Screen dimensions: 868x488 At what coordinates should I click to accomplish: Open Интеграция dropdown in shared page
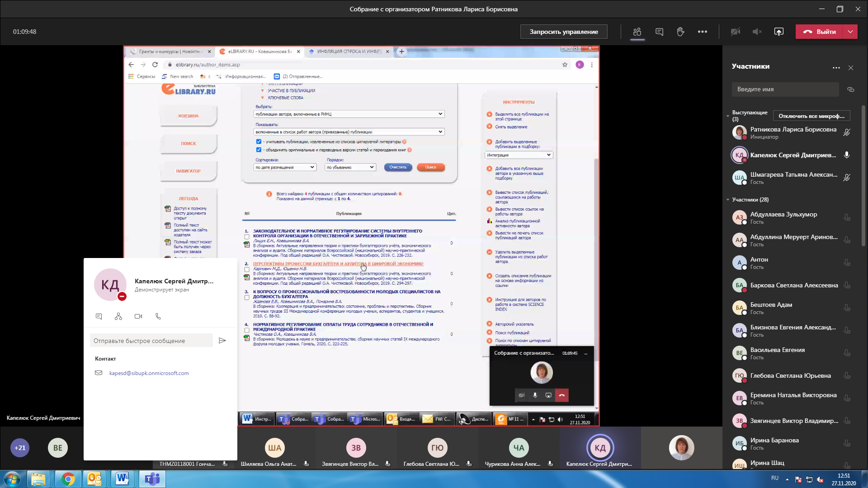[519, 155]
